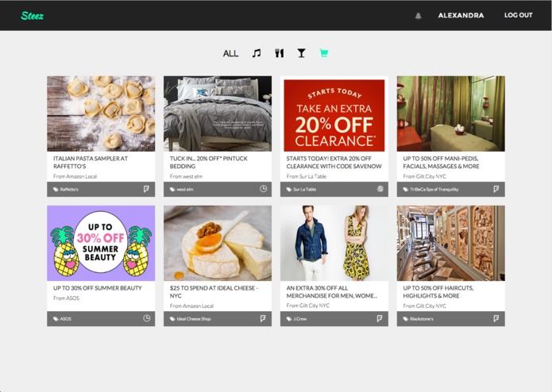
Task: Click the Blackstone's tag label
Action: point(419,319)
